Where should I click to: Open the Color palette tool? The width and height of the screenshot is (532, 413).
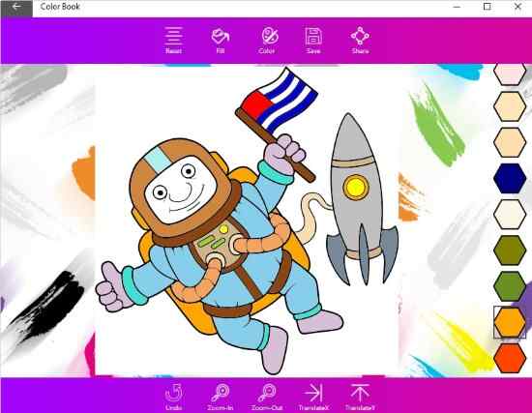pyautogui.click(x=267, y=41)
